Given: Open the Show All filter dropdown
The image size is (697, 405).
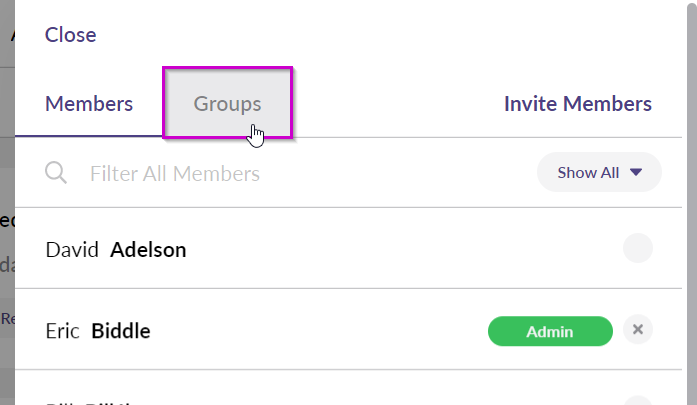Looking at the screenshot, I should coord(599,172).
